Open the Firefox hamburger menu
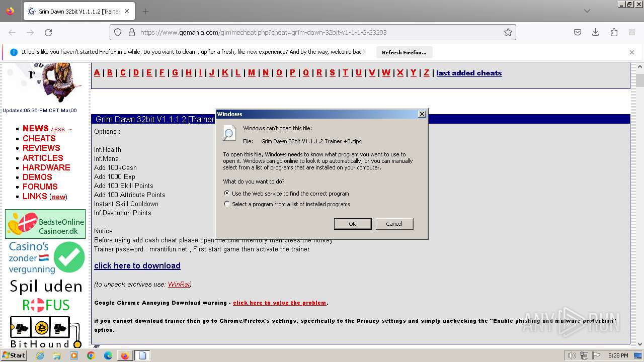Viewport: 644px width, 362px height. click(632, 32)
